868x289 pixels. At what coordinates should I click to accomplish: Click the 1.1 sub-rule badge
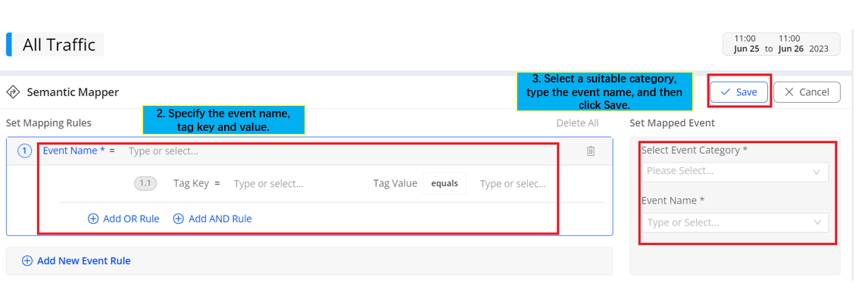tap(145, 183)
